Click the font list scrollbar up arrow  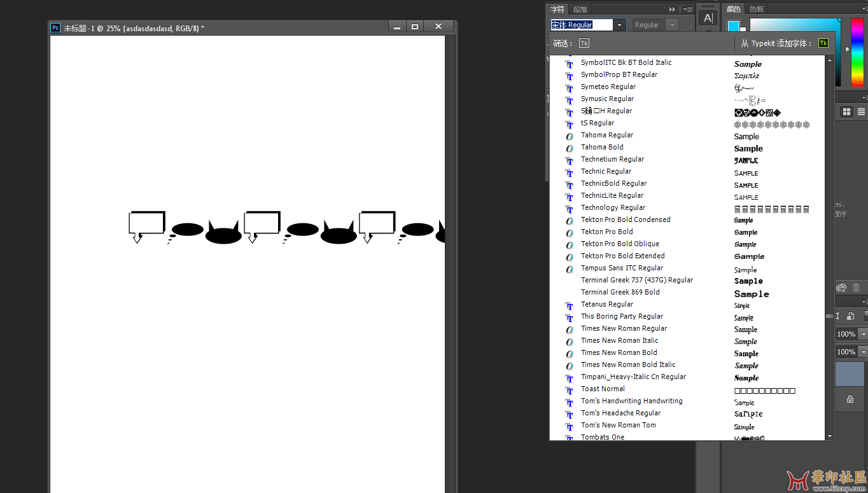pyautogui.click(x=830, y=60)
